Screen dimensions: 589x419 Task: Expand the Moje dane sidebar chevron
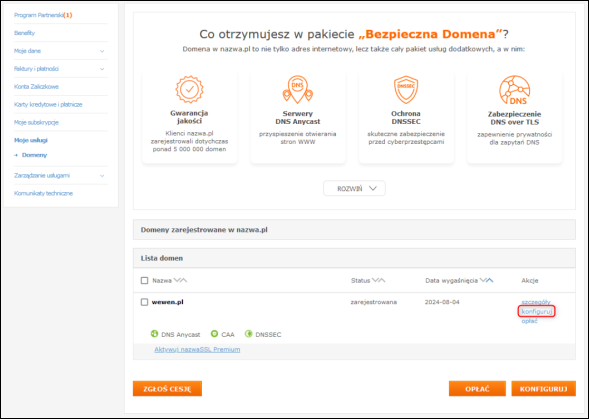pyautogui.click(x=102, y=51)
